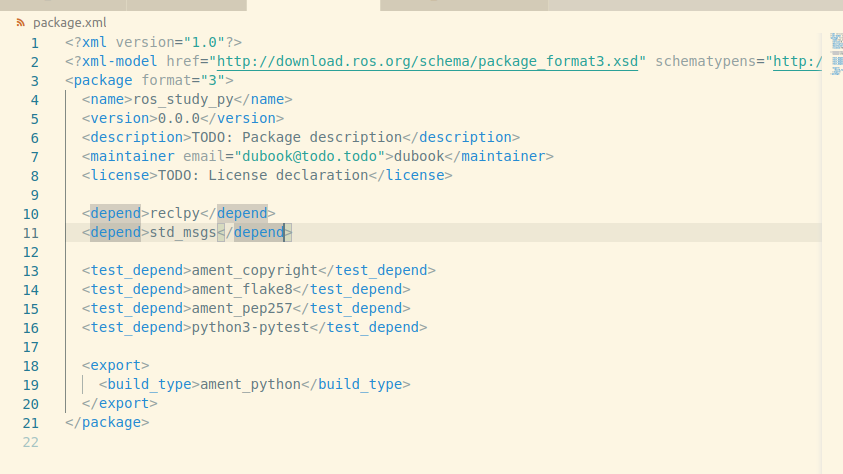Viewport: 843px width, 474px height.
Task: Click ament_flake8 test dependency
Action: pyautogui.click(x=242, y=289)
